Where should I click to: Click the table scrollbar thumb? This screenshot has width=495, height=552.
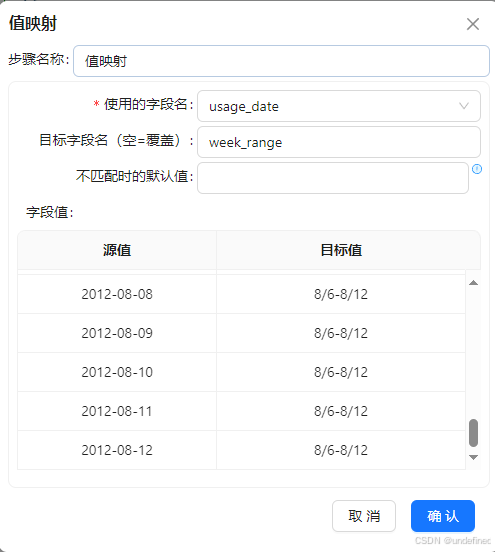474,433
